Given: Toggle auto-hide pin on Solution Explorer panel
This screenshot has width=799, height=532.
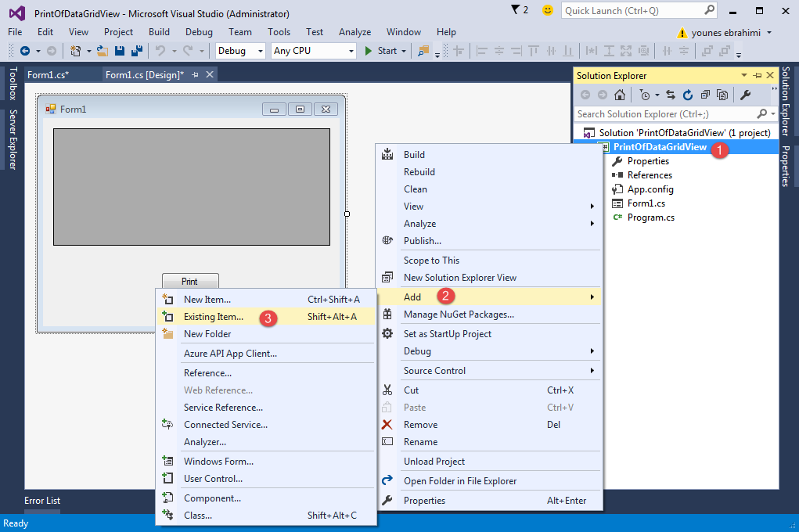Looking at the screenshot, I should 757,75.
